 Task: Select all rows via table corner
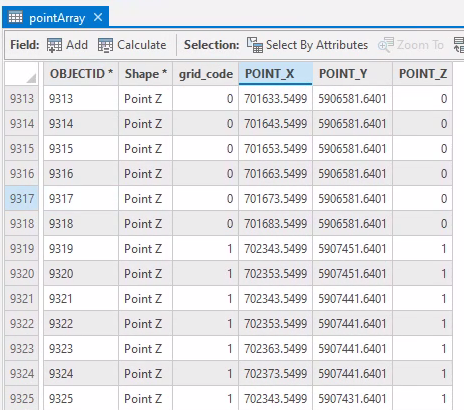22,74
